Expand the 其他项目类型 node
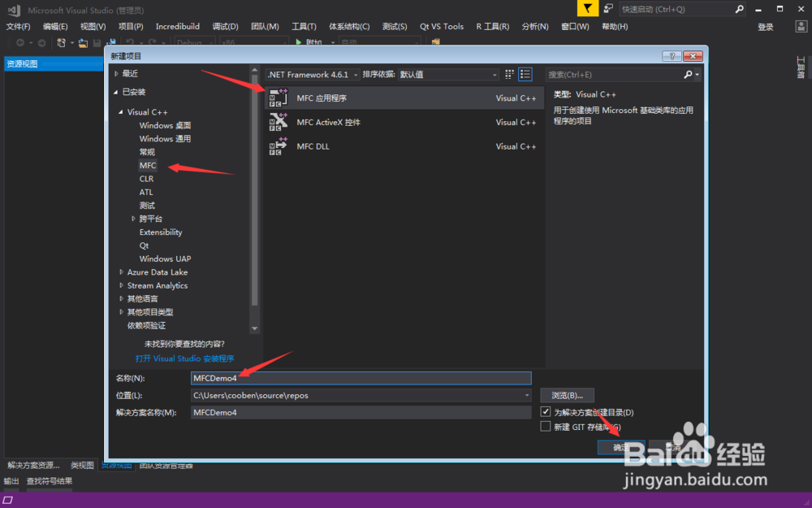Screen dimensions: 812x508 [x=121, y=312]
